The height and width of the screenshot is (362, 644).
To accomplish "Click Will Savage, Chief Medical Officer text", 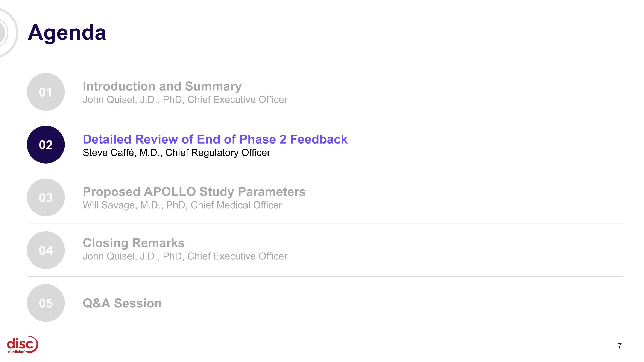I will pos(182,205).
